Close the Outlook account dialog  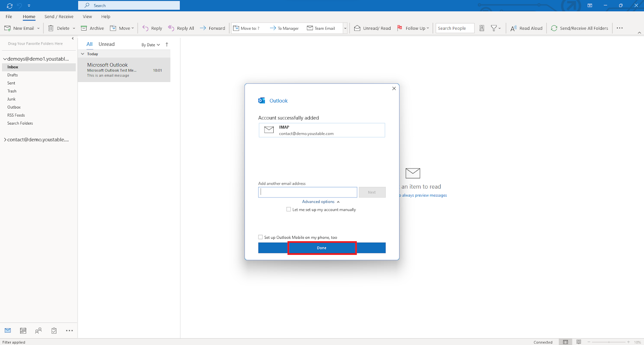point(394,88)
